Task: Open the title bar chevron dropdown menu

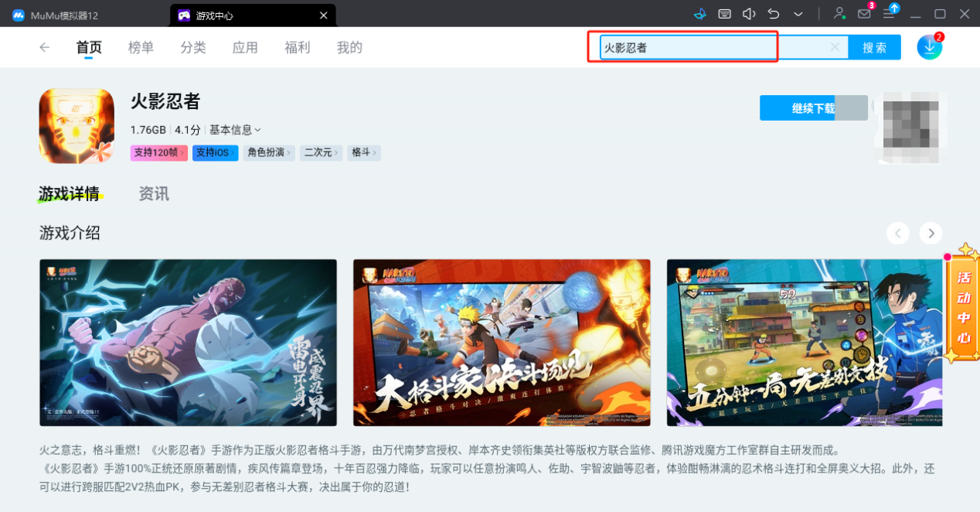Action: click(798, 14)
